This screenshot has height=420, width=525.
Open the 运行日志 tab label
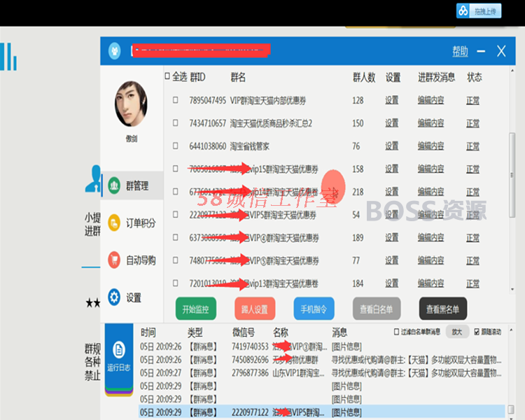(119, 367)
